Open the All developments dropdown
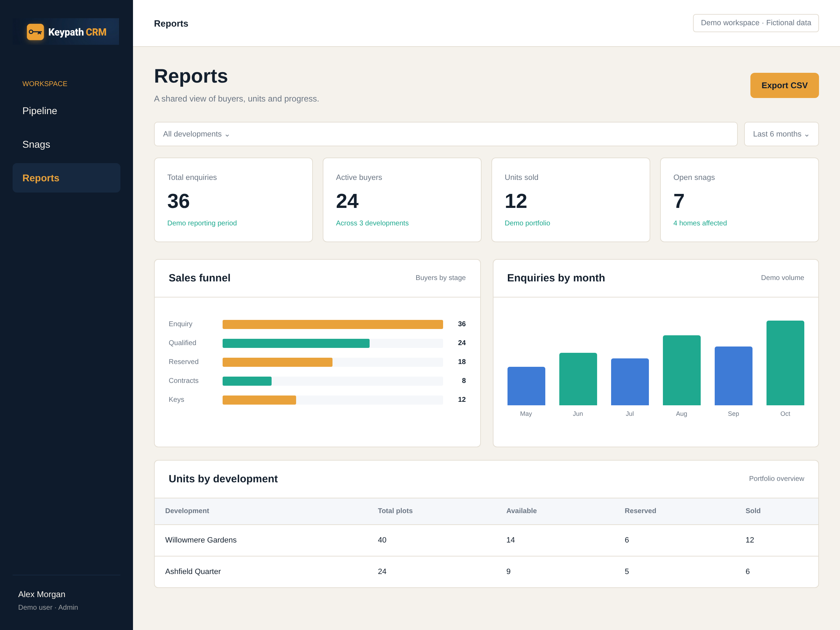The height and width of the screenshot is (630, 840). (446, 134)
